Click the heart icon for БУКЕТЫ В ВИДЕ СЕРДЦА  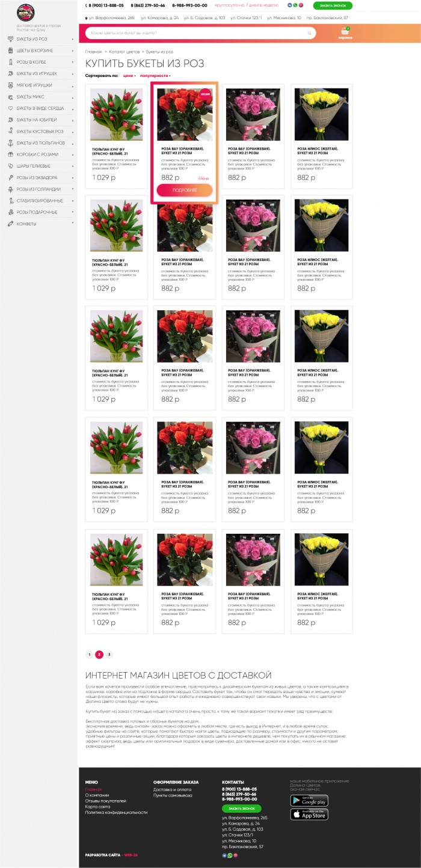(10, 108)
